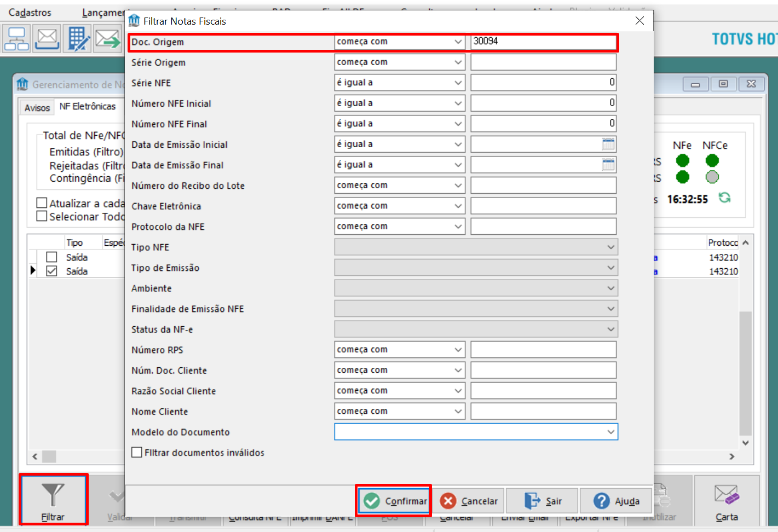Click scroll down arrow of the Gerenciamento grid

pyautogui.click(x=745, y=442)
